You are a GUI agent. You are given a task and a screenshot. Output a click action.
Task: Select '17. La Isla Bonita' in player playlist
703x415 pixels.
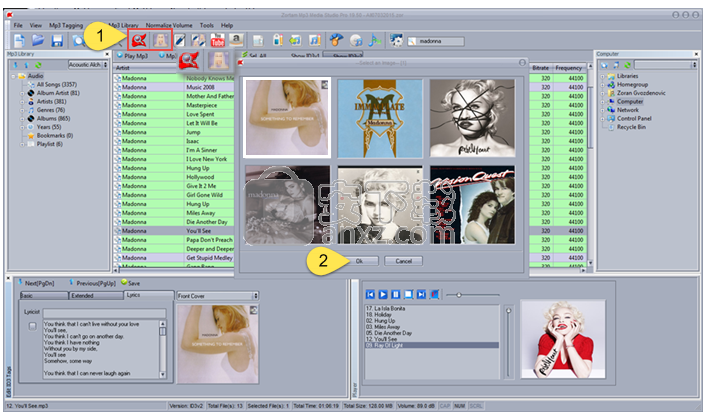pos(386,308)
